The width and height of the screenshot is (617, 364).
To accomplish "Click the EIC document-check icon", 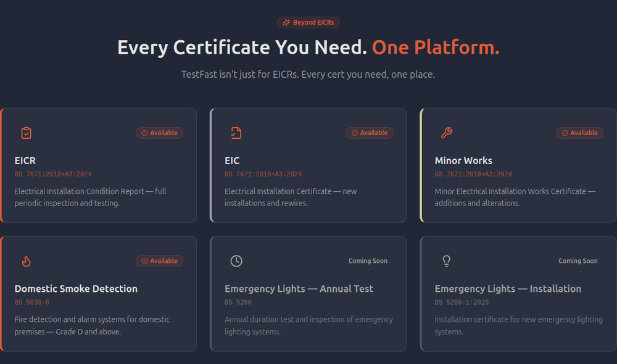I will (236, 133).
